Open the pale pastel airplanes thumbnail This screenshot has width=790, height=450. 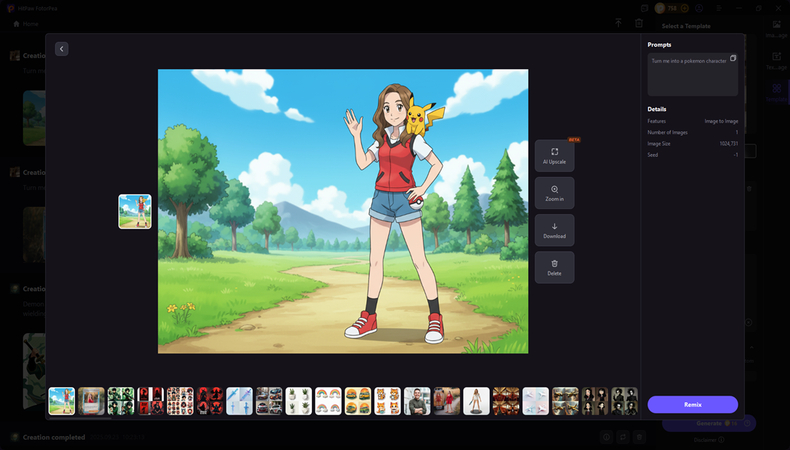536,401
